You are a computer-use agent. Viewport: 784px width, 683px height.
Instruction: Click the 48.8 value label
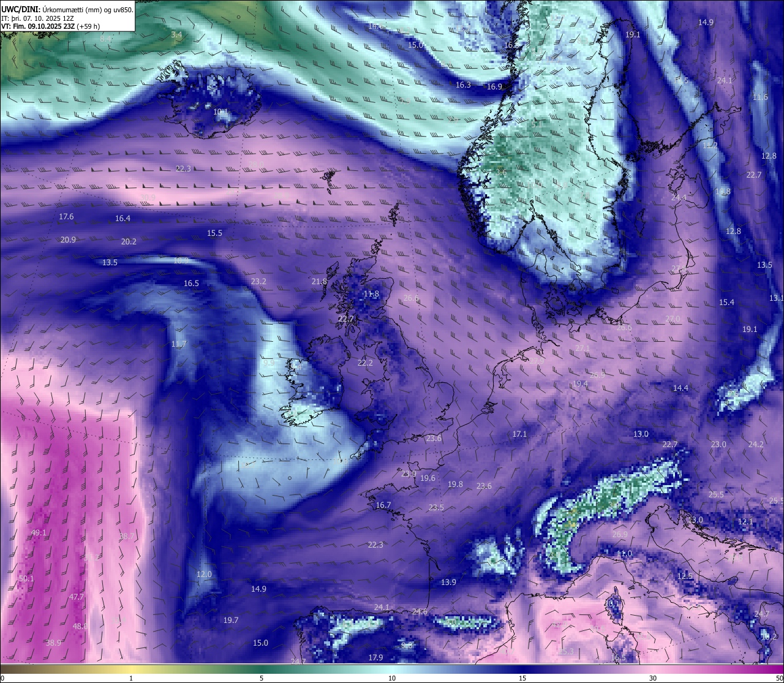click(x=80, y=627)
